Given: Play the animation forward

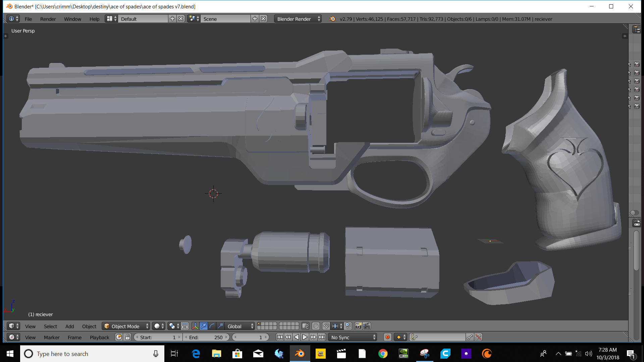Looking at the screenshot, I should coord(305,337).
